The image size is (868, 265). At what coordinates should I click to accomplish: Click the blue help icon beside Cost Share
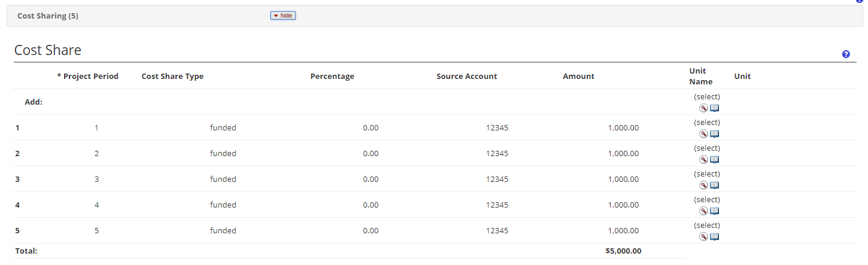[846, 54]
